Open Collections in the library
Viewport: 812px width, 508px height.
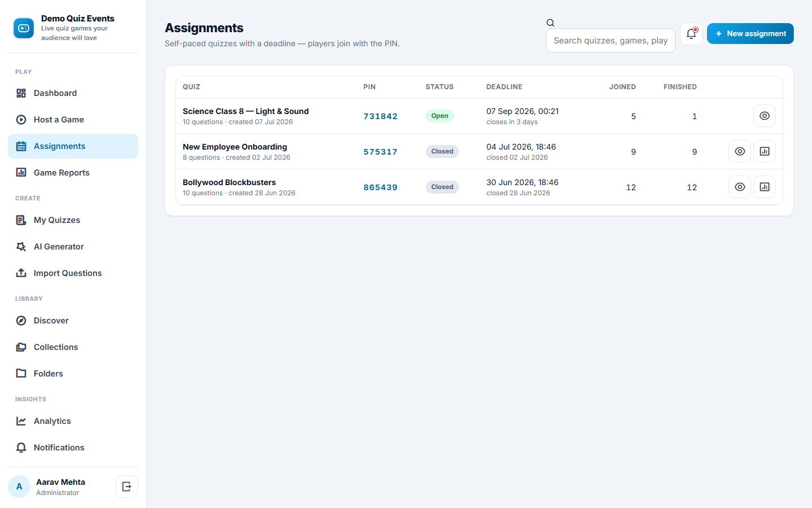point(73,347)
